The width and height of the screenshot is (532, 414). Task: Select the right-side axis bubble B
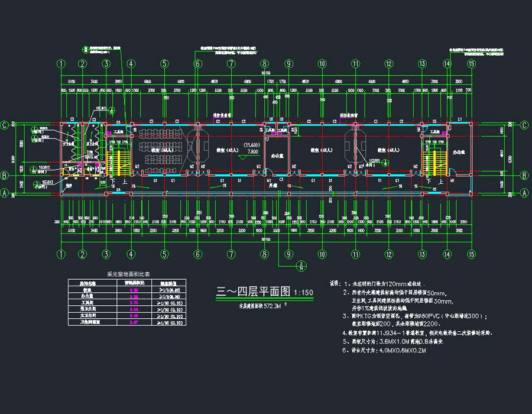pos(524,176)
